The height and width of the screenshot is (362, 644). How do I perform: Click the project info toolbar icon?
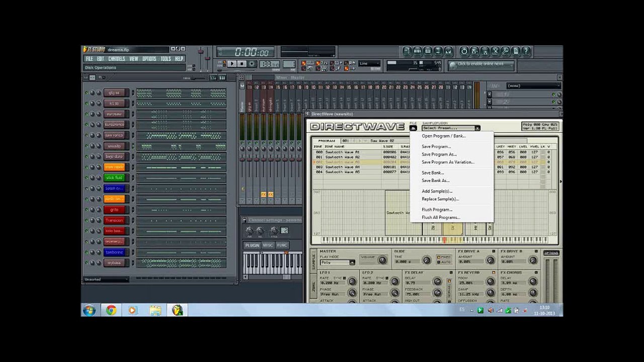(x=516, y=51)
